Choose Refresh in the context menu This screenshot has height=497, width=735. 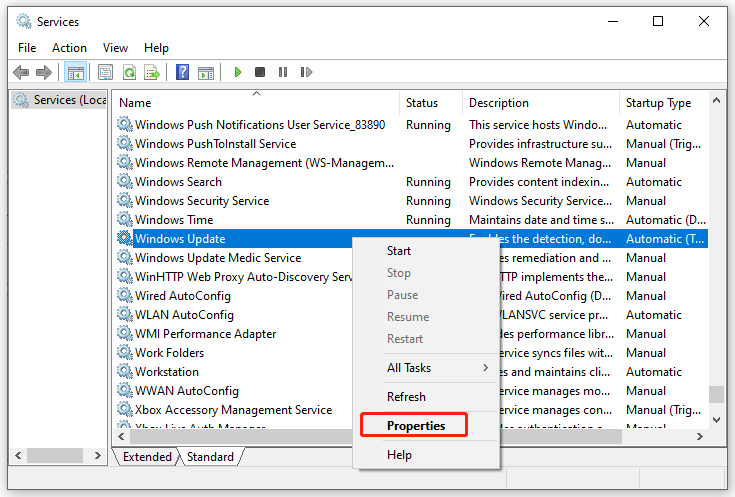427,397
